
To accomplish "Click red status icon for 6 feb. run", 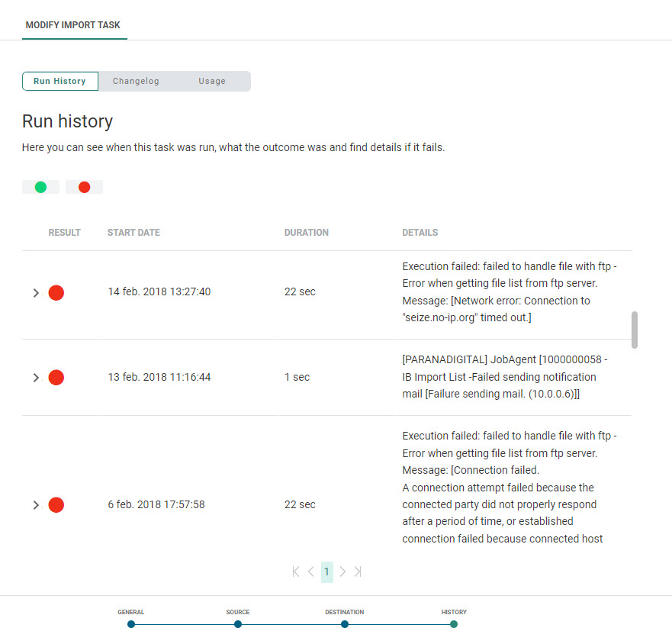I will pos(56,505).
